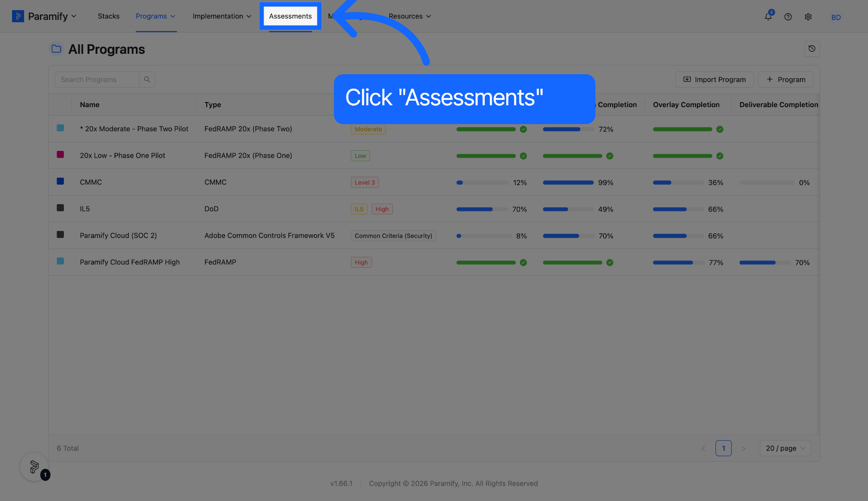Click Adobe Common Controls Framework V5 text
Screen dimensions: 868x501
pyautogui.click(x=269, y=236)
